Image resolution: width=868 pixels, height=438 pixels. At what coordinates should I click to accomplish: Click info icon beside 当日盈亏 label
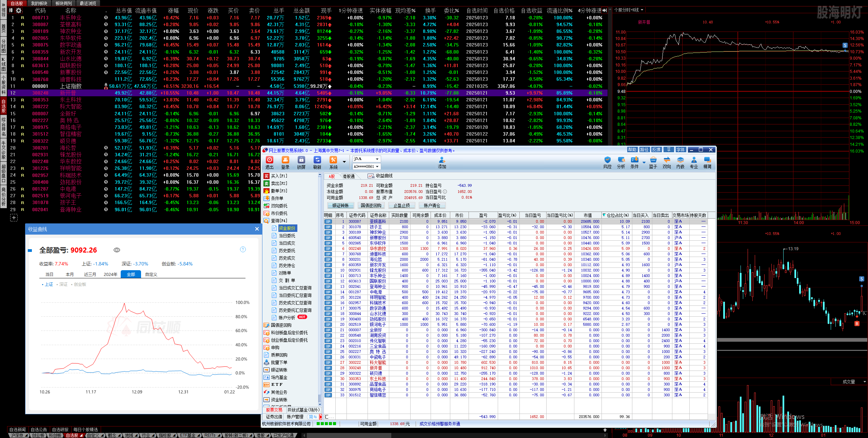pos(445,192)
